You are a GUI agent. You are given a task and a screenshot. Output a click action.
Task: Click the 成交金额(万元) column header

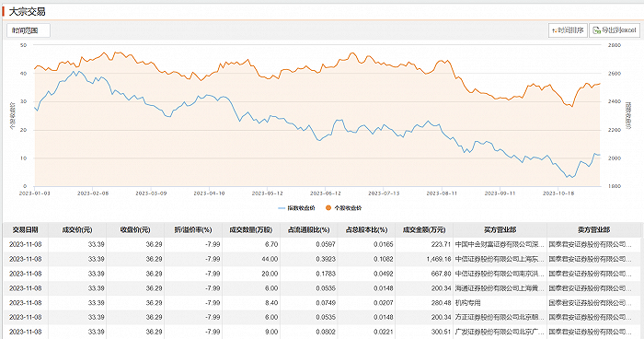click(424, 230)
